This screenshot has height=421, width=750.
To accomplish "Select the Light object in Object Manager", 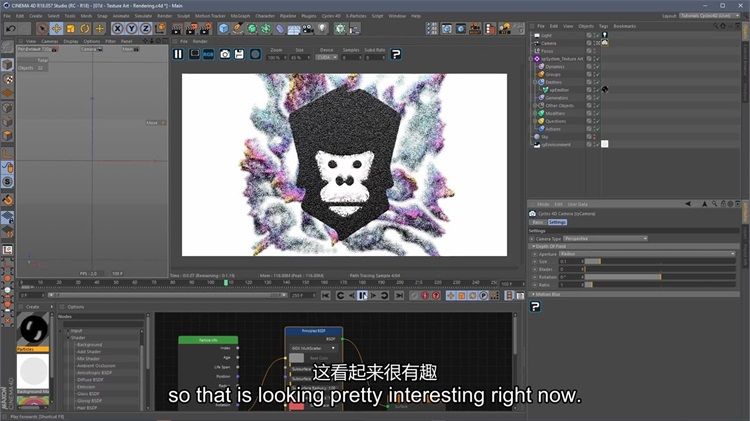I will coord(546,35).
